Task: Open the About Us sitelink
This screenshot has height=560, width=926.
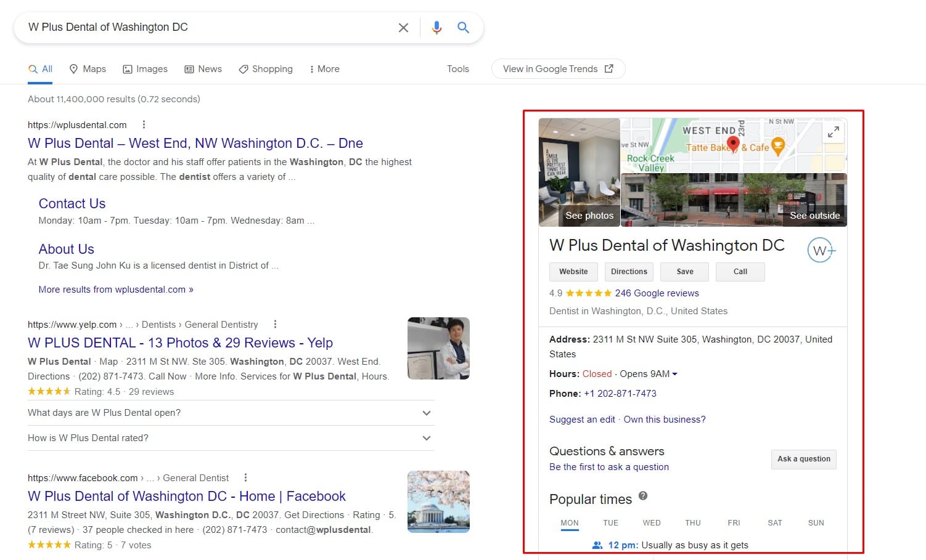Action: coord(66,249)
